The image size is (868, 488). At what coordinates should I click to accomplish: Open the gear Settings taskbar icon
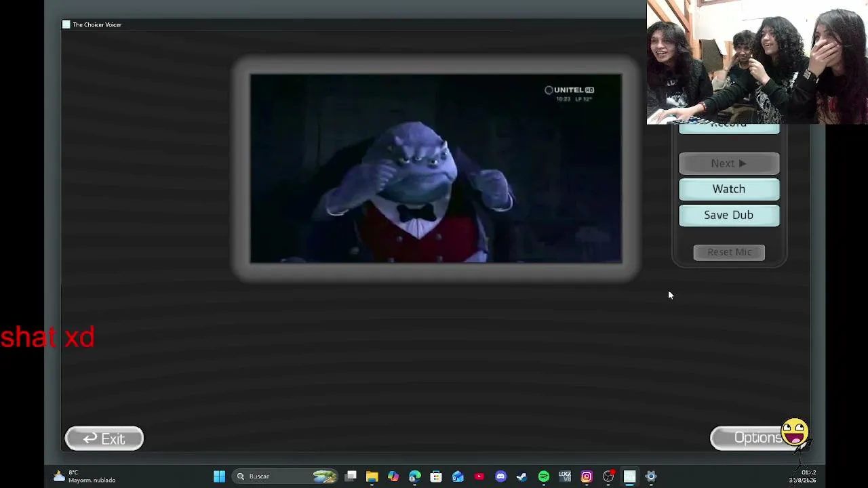coord(651,476)
